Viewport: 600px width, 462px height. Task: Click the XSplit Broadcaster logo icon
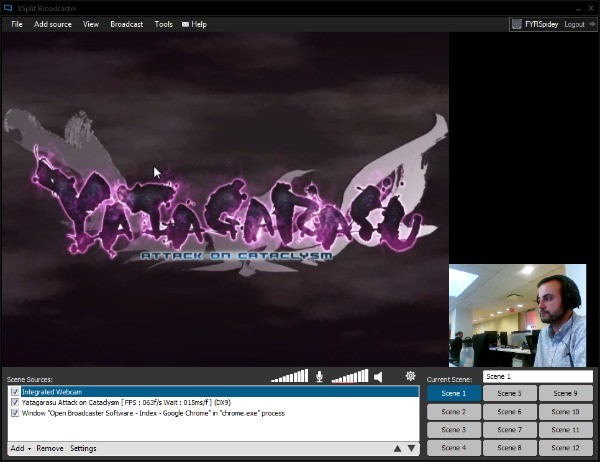(8, 7)
